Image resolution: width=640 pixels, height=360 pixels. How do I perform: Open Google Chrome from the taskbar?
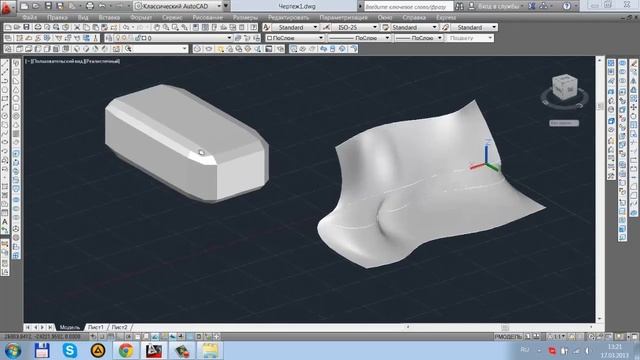click(x=126, y=350)
